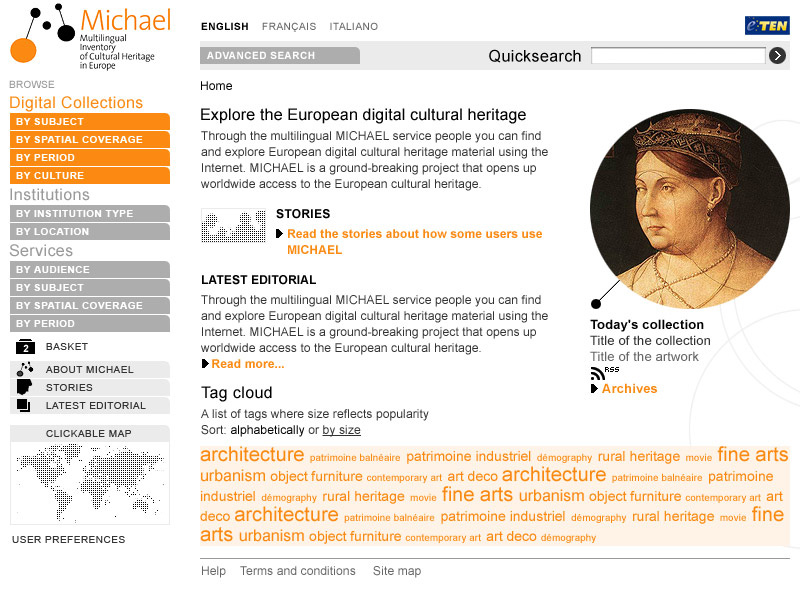Switch language to Français
Image resolution: width=800 pixels, height=590 pixels.
(289, 27)
